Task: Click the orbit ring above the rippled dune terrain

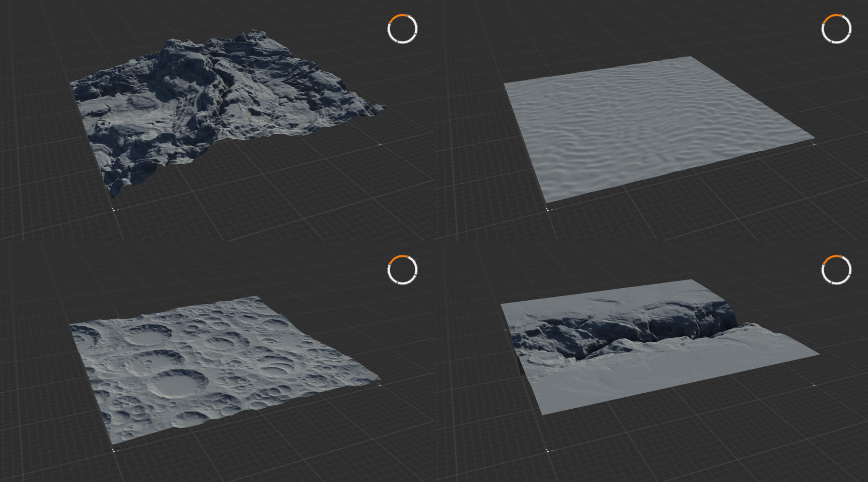Action: click(x=836, y=29)
